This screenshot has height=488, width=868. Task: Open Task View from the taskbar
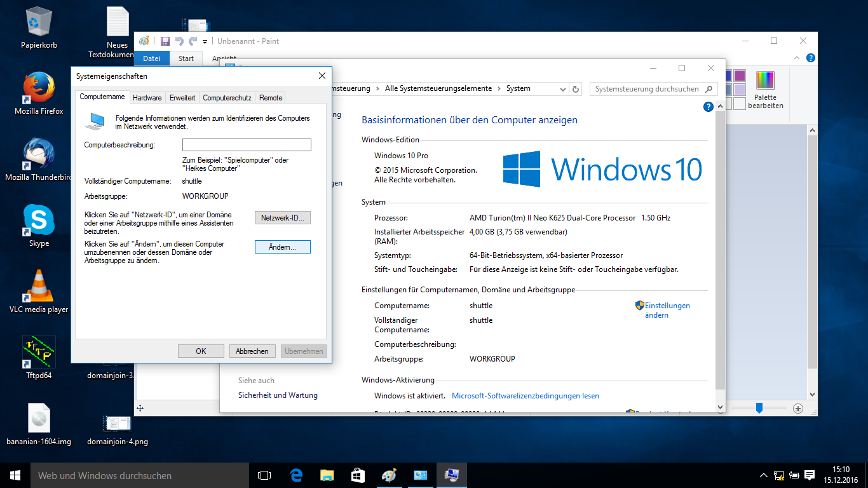pyautogui.click(x=264, y=475)
